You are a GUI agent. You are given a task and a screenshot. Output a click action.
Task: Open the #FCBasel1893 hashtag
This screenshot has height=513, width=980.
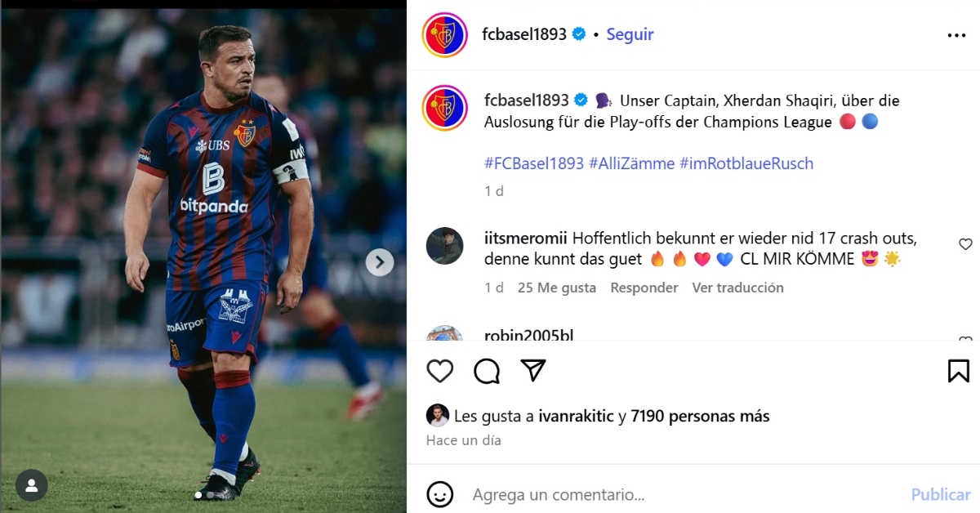pyautogui.click(x=534, y=163)
